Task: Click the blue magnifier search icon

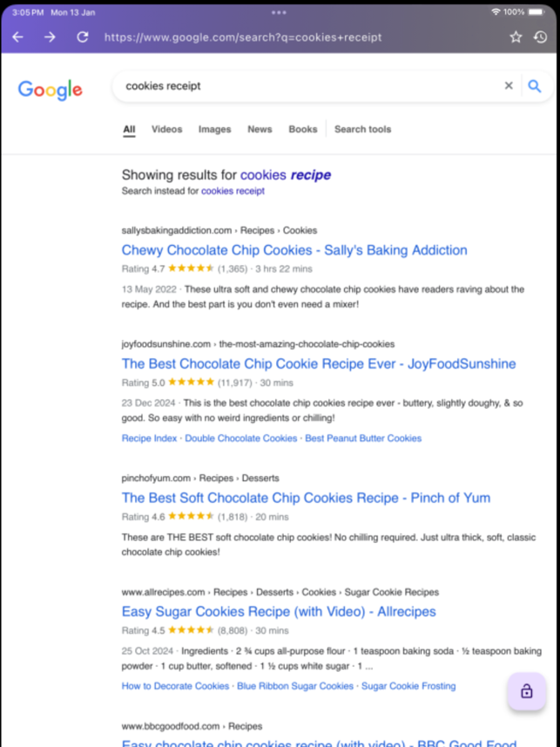Action: click(535, 85)
